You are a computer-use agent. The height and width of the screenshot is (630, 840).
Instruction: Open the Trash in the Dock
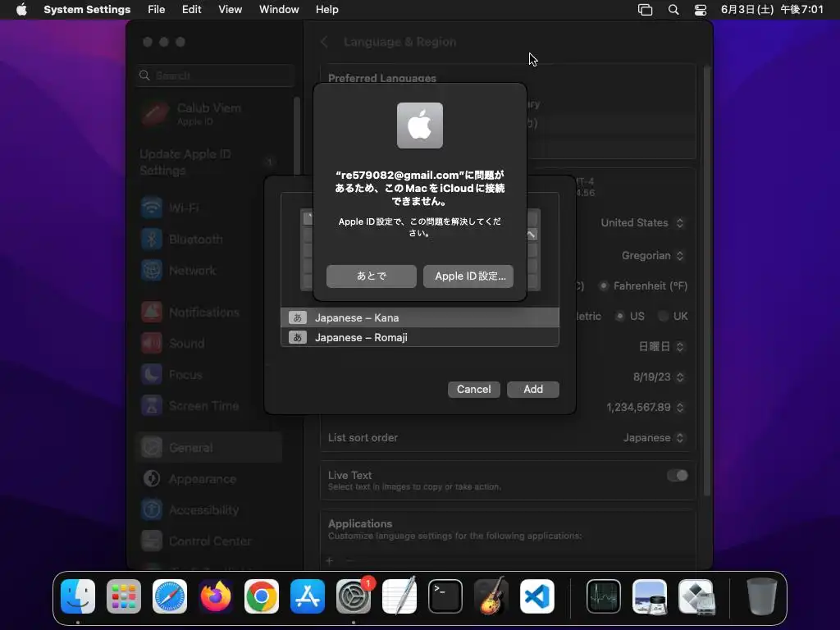761,596
